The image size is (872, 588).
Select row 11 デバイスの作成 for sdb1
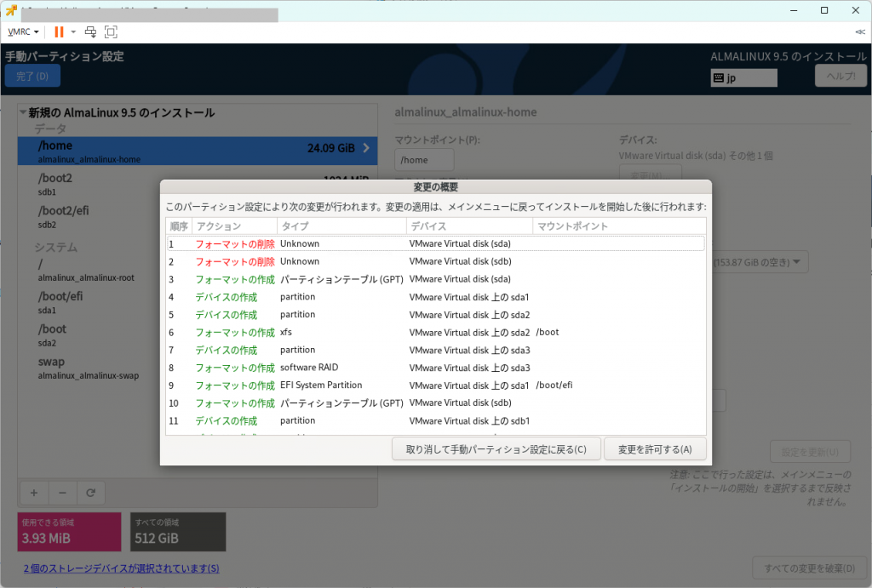click(x=436, y=420)
